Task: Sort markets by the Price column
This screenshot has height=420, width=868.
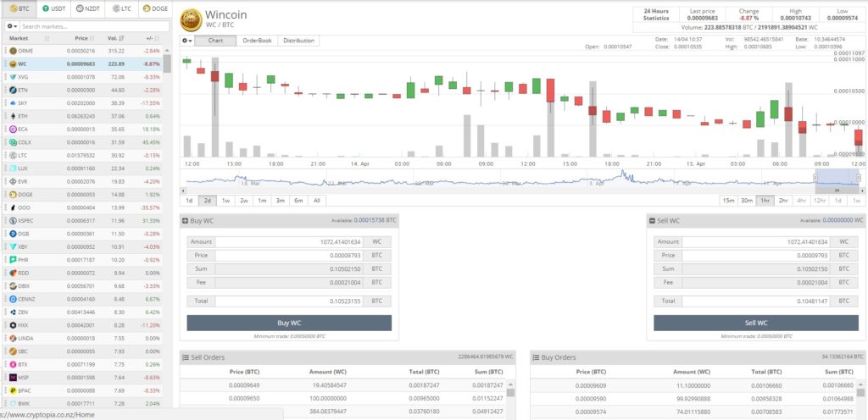Action: pos(81,38)
